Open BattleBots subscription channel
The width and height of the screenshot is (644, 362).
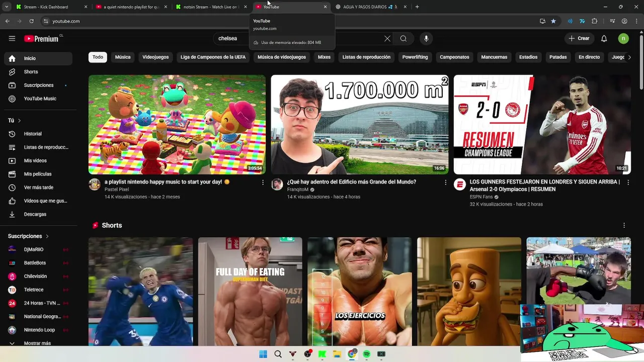[38, 263]
